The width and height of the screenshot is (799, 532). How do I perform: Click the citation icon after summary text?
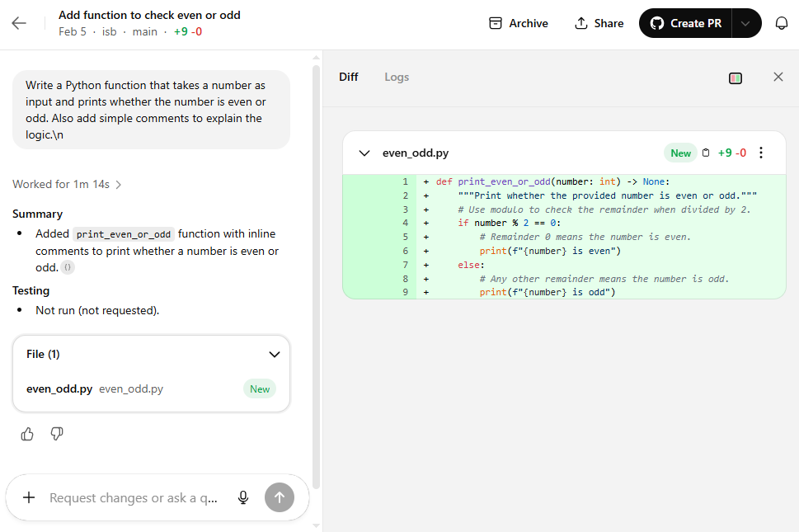[x=68, y=267]
